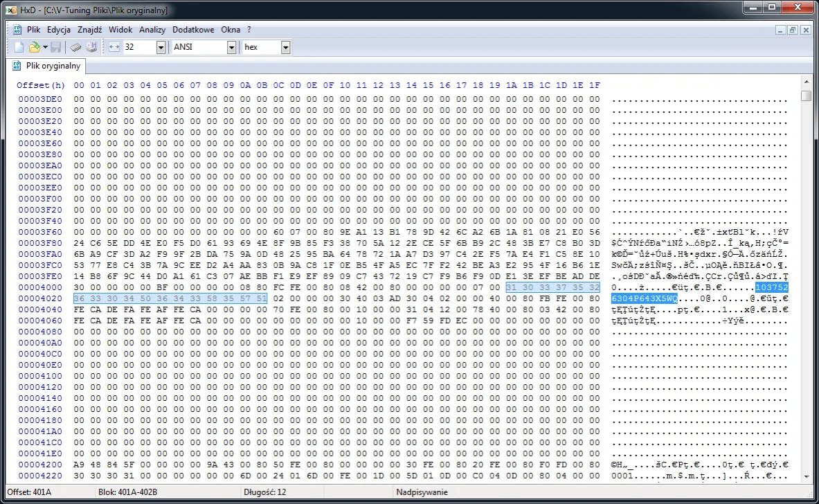
Task: Click the HxD document icon beside Plik menu
Action: coord(17,30)
